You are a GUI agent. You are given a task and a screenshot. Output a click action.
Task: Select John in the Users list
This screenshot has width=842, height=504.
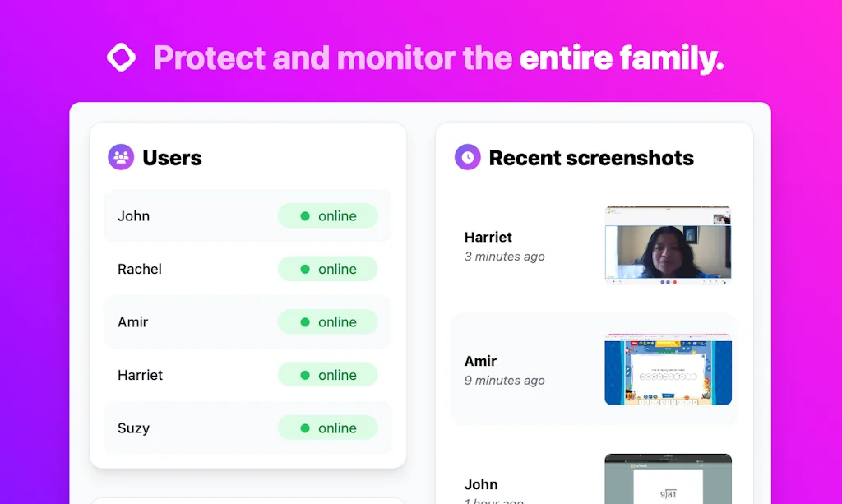[x=134, y=216]
